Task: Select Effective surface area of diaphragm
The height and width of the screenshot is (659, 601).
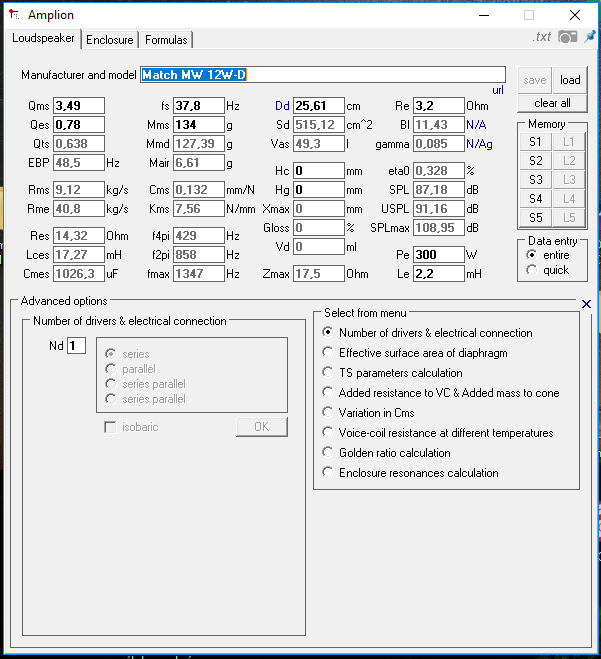Action: click(414, 353)
